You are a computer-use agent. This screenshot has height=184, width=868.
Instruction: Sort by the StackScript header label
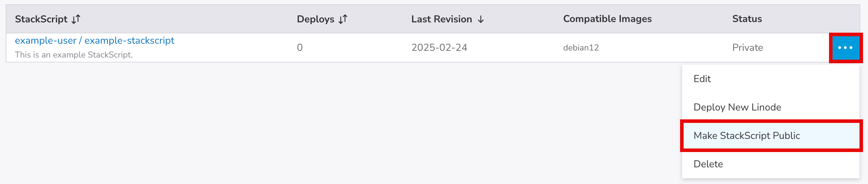pyautogui.click(x=41, y=19)
